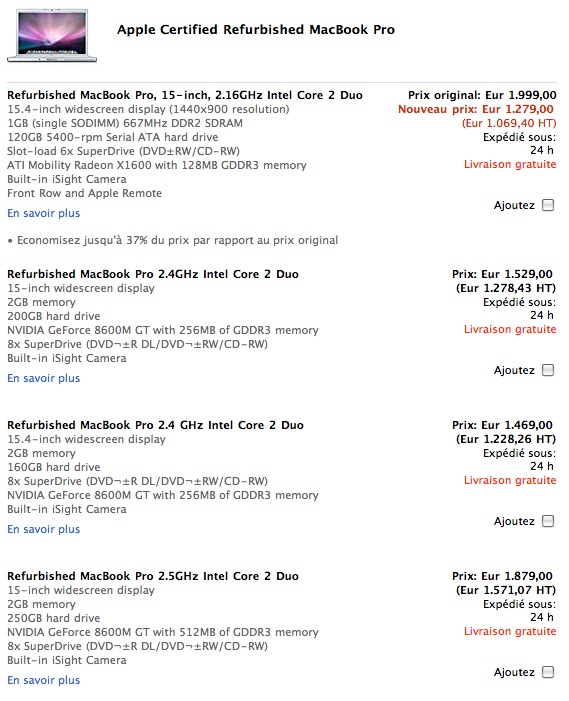Viewport: 569px width, 701px height.
Task: Click Apple Certified Refurbished MacBook Pro heading
Action: pos(256,30)
